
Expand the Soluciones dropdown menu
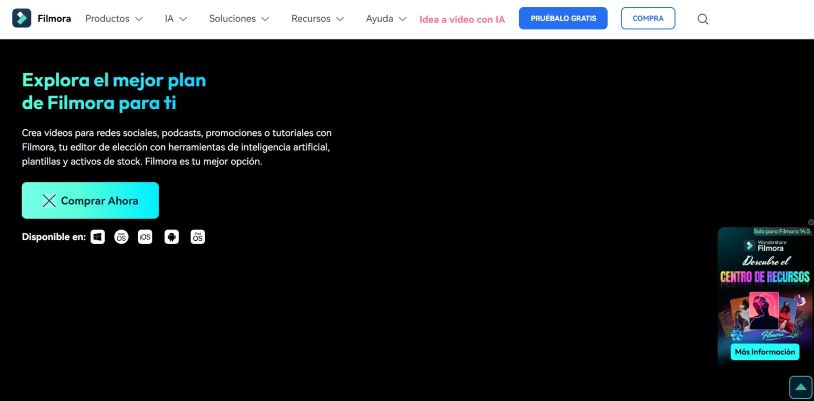[x=239, y=19]
